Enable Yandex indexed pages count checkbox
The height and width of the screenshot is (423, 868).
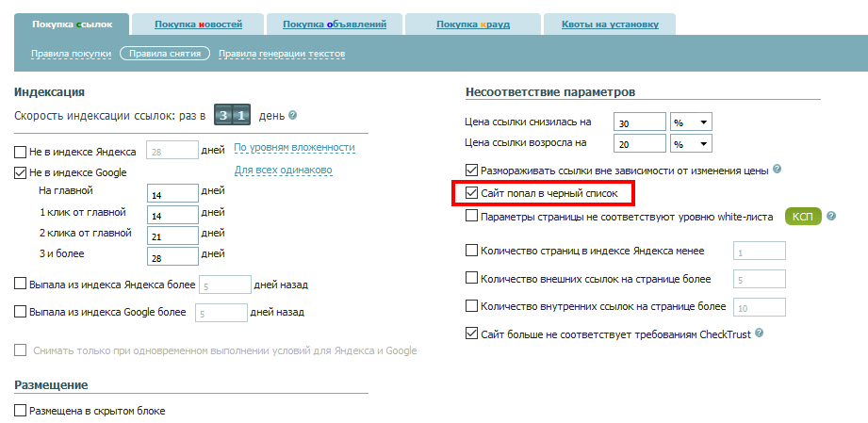[x=471, y=251]
